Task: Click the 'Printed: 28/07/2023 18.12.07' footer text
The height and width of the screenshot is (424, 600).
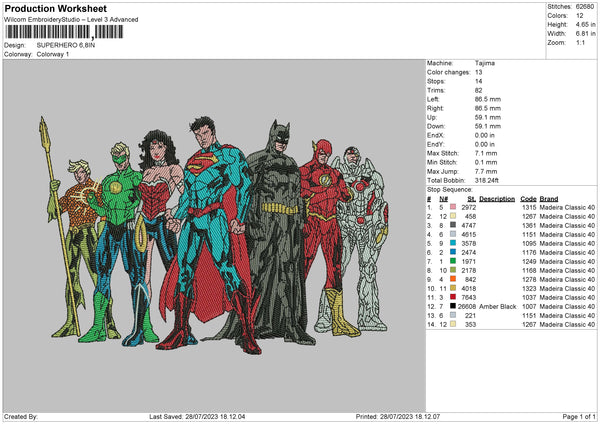Action: (x=398, y=416)
